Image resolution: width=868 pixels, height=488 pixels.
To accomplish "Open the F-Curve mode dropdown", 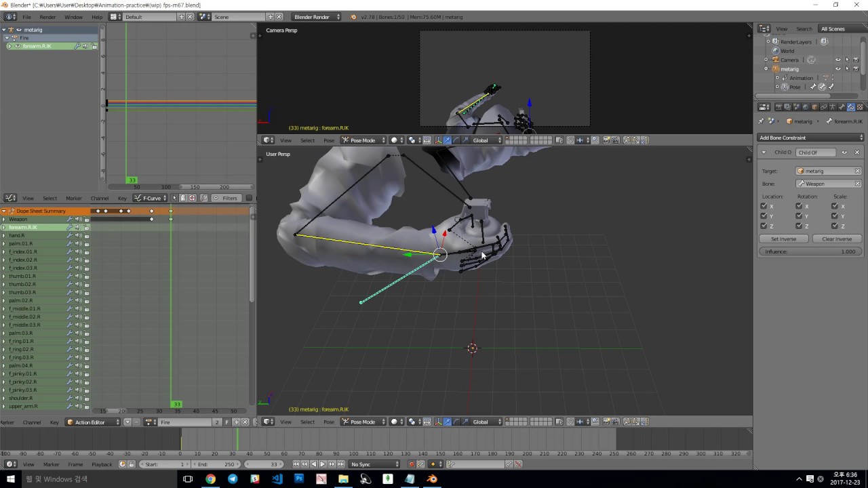I will (151, 198).
